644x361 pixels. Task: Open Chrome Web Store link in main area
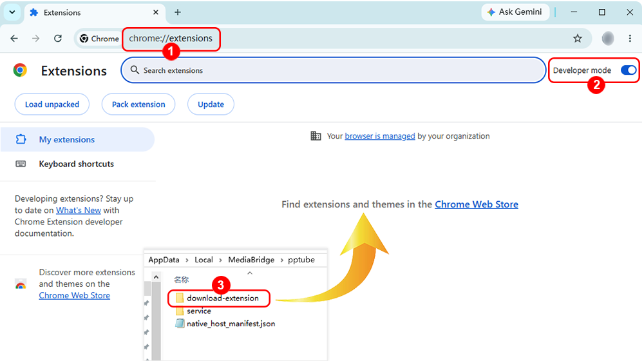point(477,204)
